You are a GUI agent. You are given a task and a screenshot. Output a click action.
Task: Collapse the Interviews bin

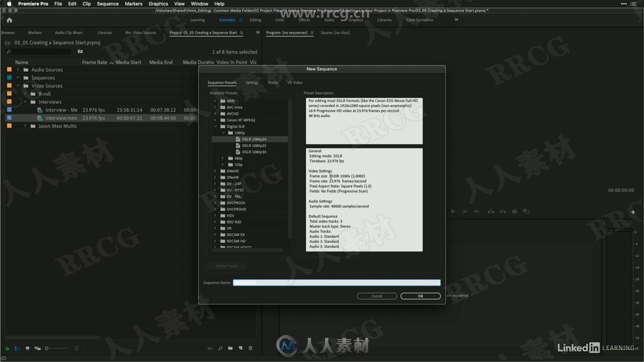[25, 102]
